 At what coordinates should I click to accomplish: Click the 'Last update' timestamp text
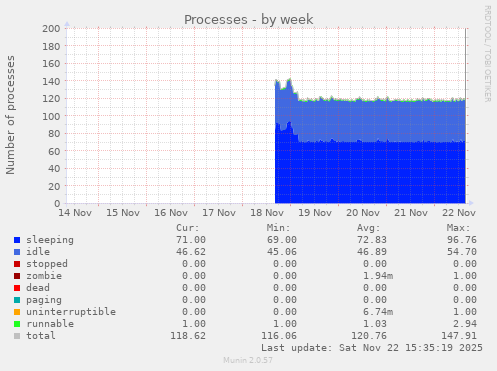372,348
